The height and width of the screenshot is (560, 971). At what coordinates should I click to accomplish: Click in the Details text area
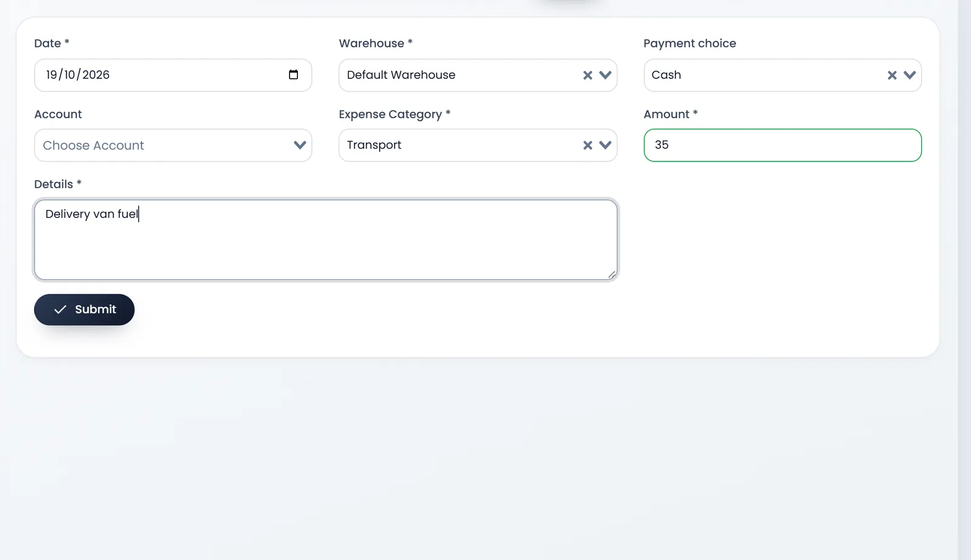click(326, 240)
